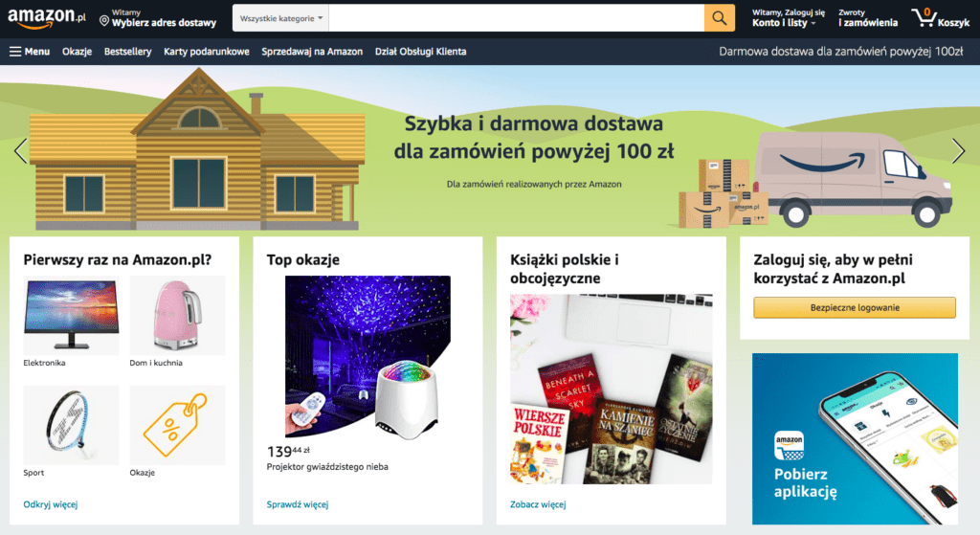Follow the Sprawdź więcej link
This screenshot has width=980, height=535.
click(298, 504)
